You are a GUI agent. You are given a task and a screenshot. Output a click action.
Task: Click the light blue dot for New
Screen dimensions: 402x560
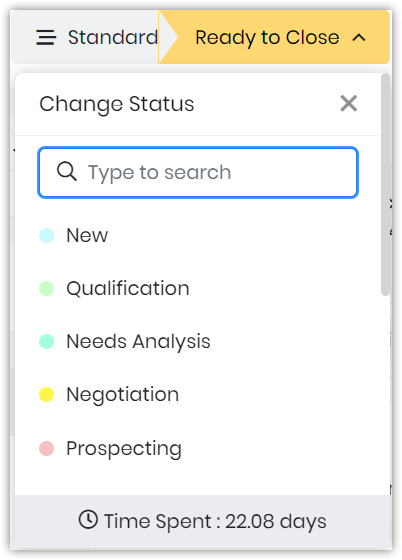(46, 236)
